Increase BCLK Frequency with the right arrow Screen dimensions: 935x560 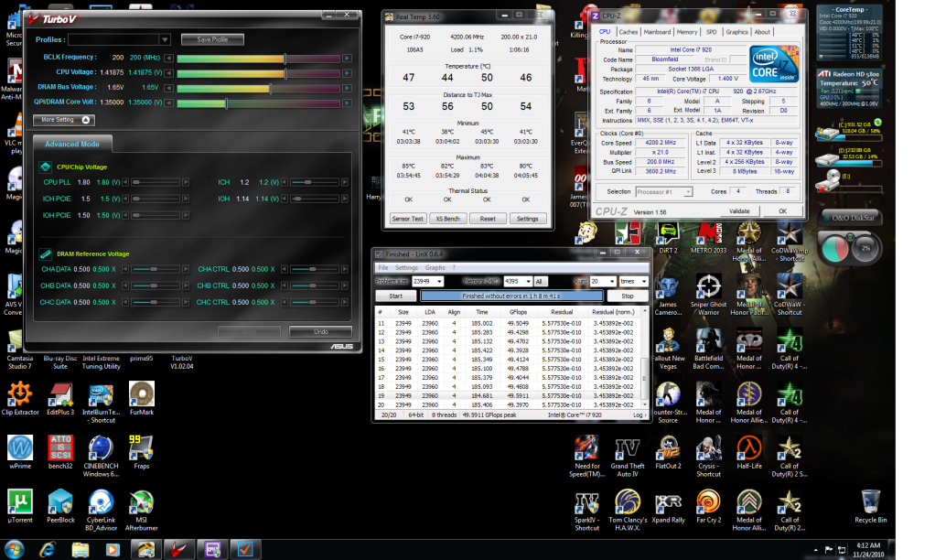click(347, 59)
